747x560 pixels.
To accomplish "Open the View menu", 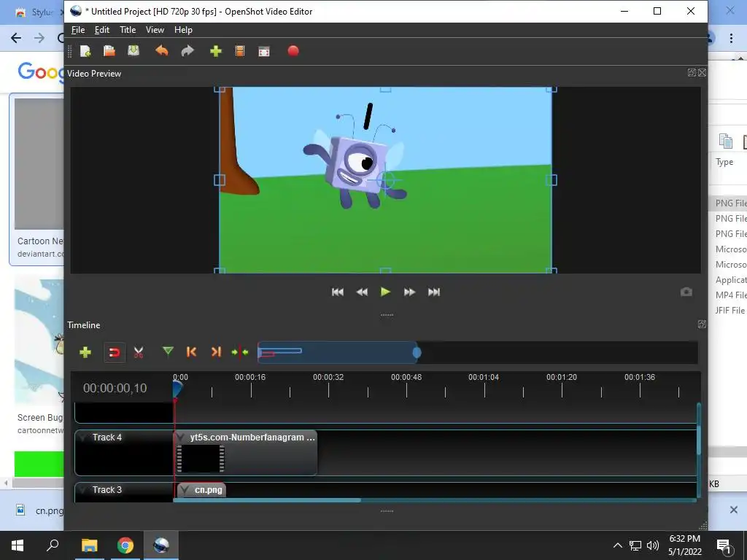I will pyautogui.click(x=155, y=29).
